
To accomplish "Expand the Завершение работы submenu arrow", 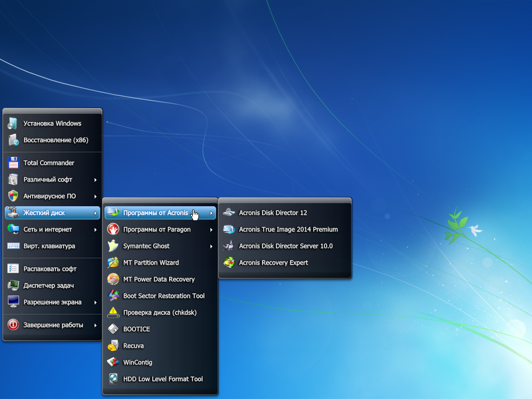I will 96,325.
